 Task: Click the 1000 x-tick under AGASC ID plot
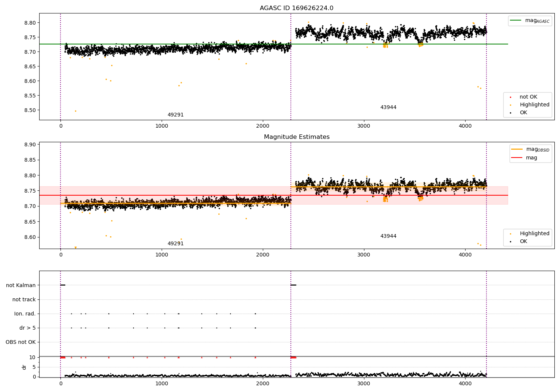tap(162, 126)
